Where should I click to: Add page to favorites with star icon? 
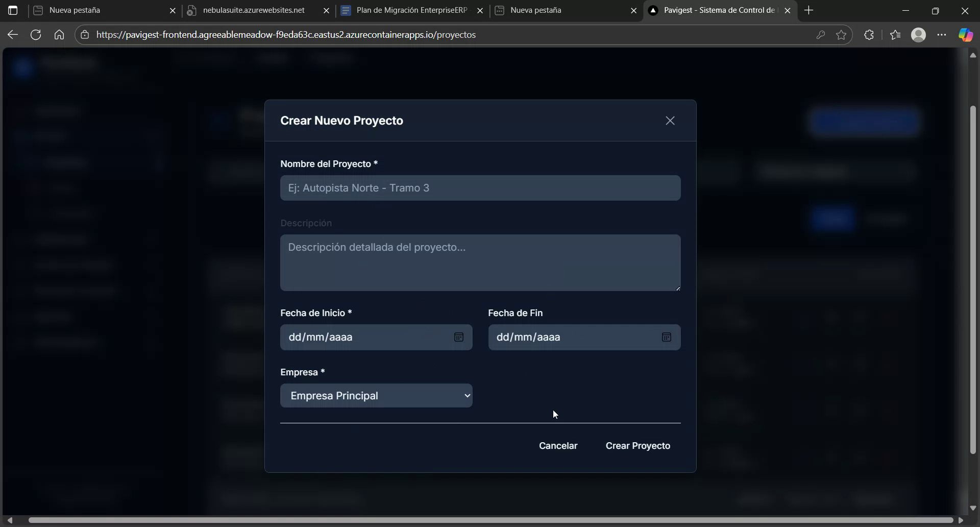tap(841, 34)
